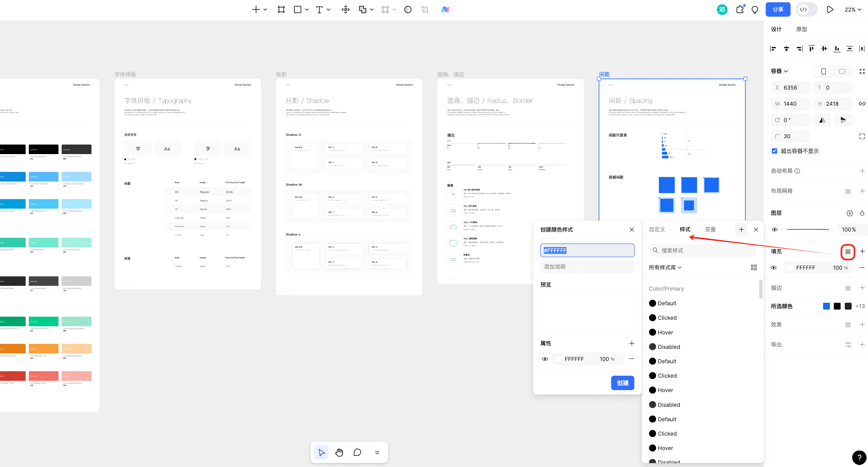This screenshot has height=467, width=868.
Task: Flip horizontal icon
Action: (822, 120)
